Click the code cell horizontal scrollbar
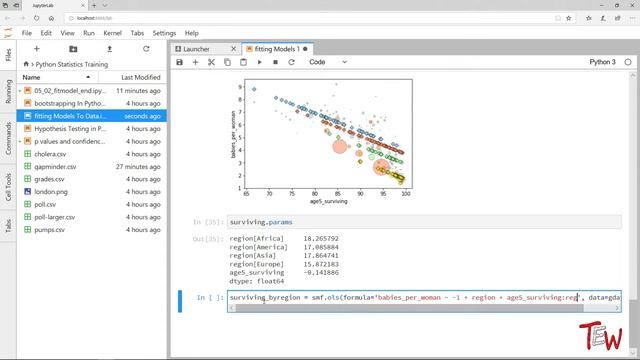 point(409,308)
